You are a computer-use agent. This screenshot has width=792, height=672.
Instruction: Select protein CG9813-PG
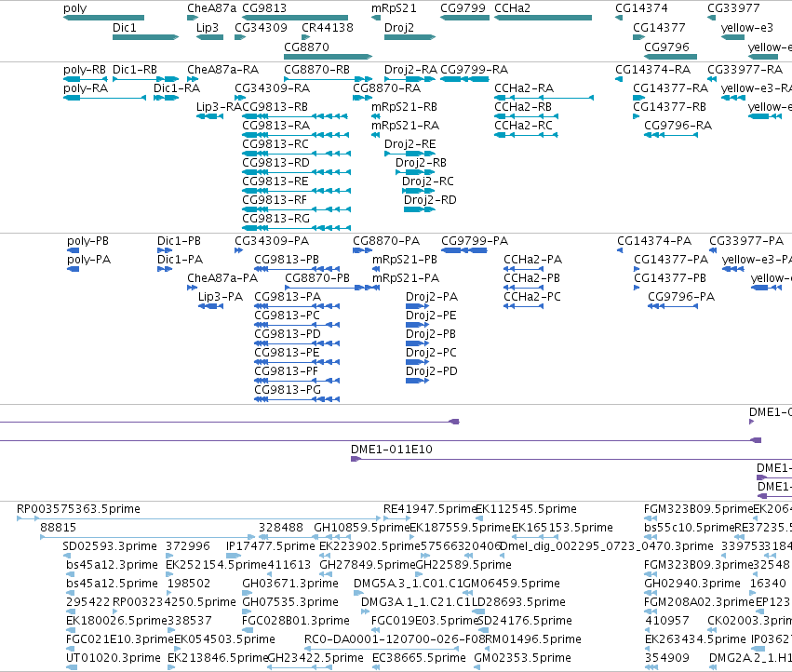(297, 399)
